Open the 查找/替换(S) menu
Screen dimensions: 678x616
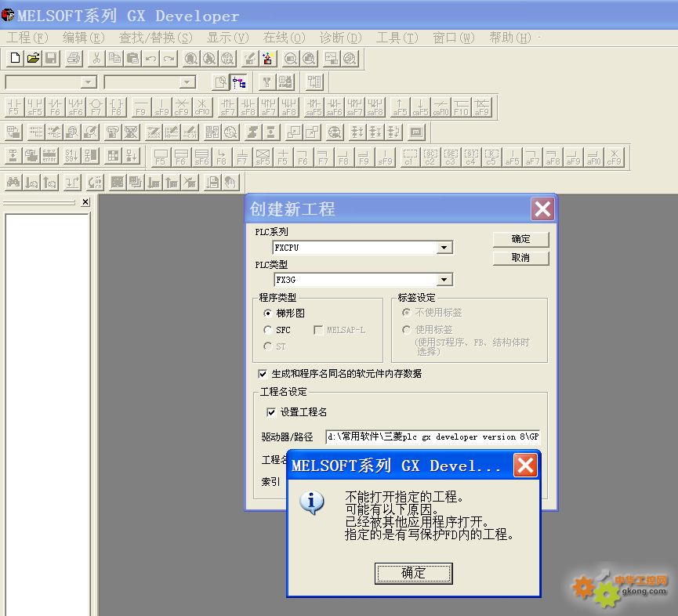click(x=156, y=38)
